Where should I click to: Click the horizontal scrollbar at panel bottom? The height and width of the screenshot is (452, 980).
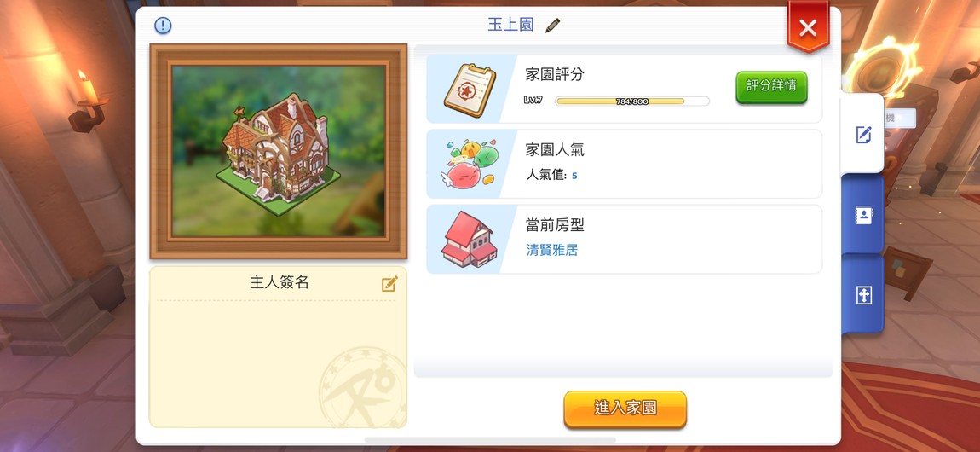489,440
